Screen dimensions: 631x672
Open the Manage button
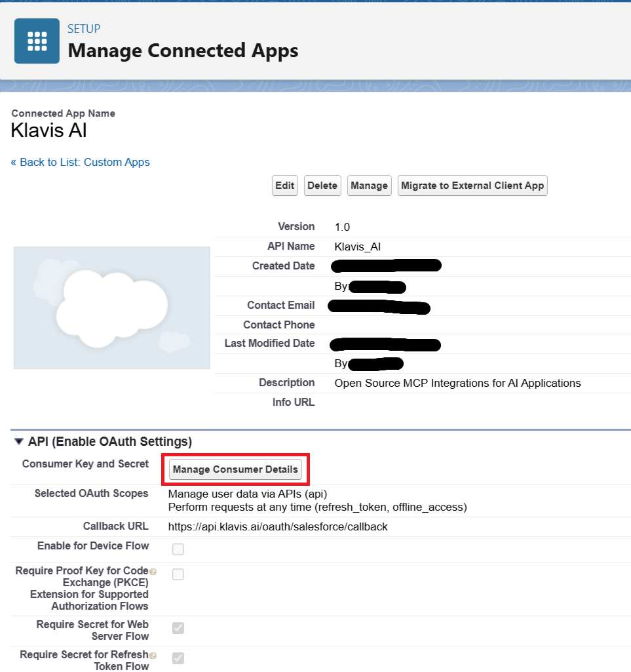(370, 186)
